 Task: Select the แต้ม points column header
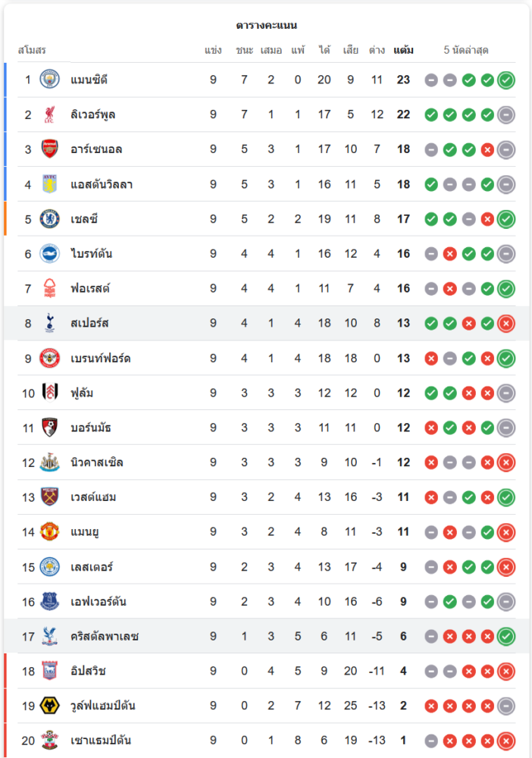click(403, 50)
